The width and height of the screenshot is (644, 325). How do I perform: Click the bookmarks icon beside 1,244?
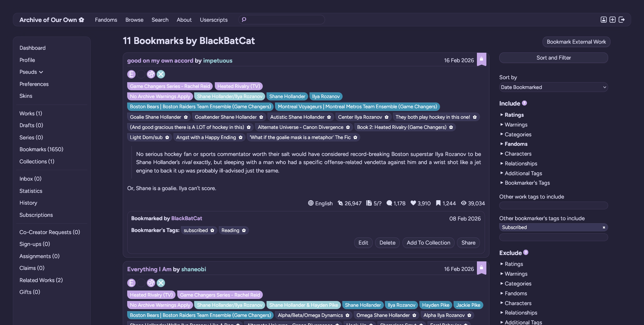tap(438, 203)
